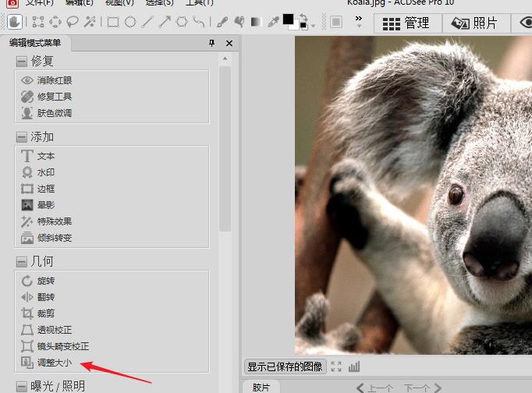This screenshot has height=393, width=532.
Task: Open 透视校正 perspective correction
Action: pos(47,330)
